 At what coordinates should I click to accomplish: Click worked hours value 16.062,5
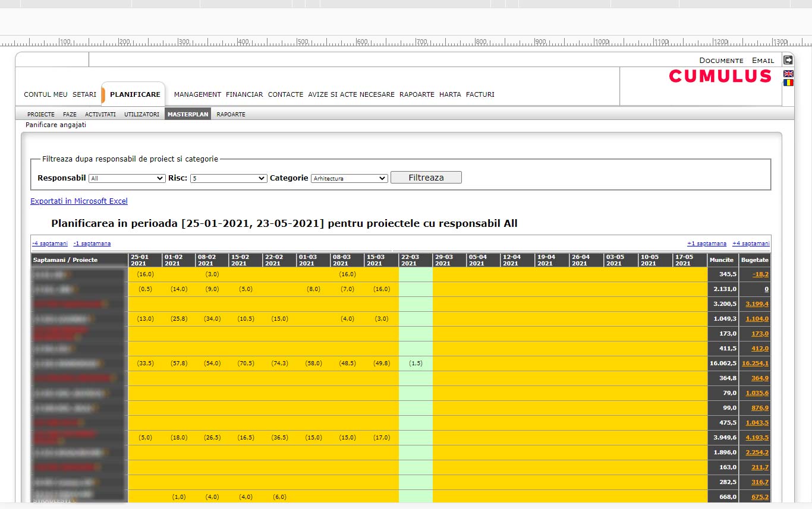[723, 363]
